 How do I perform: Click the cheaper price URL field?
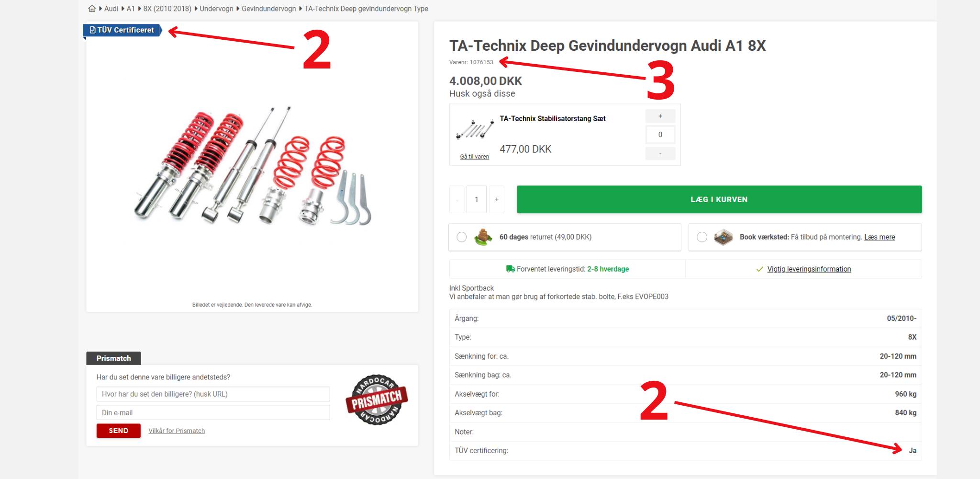tap(213, 394)
